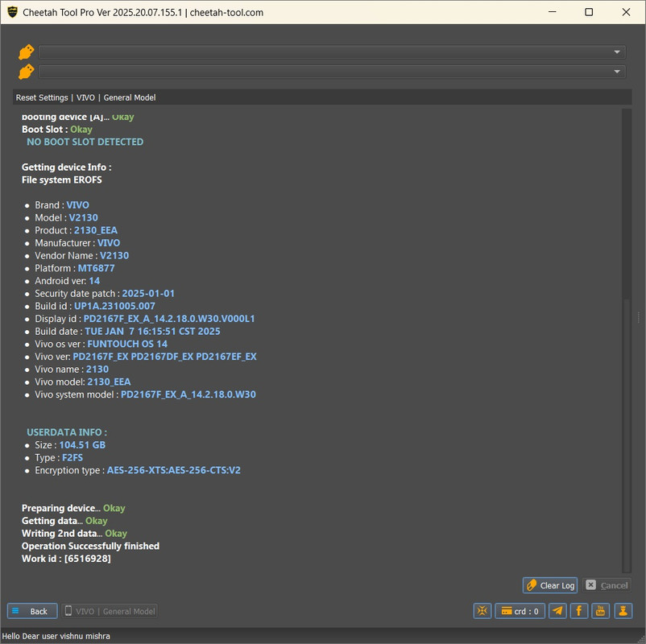Click Vivo system model PD2167F_EX_A_14.2.18.0.W30
Viewport: 646px width, 644px height.
tap(188, 394)
